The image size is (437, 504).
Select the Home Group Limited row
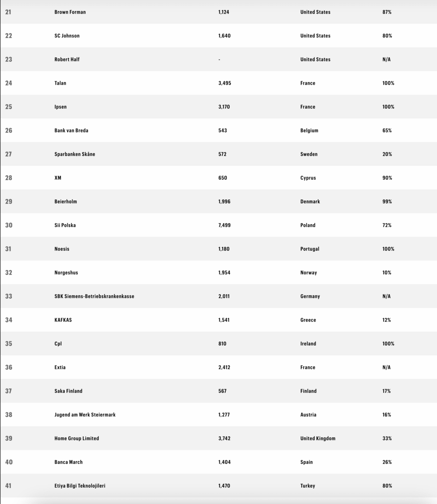pos(218,438)
